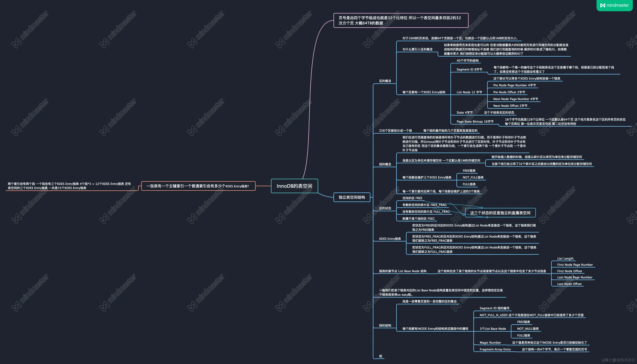Image resolution: width=637 pixels, height=364 pixels.
Task: Click the 3个List Base Node node
Action: coord(492,329)
